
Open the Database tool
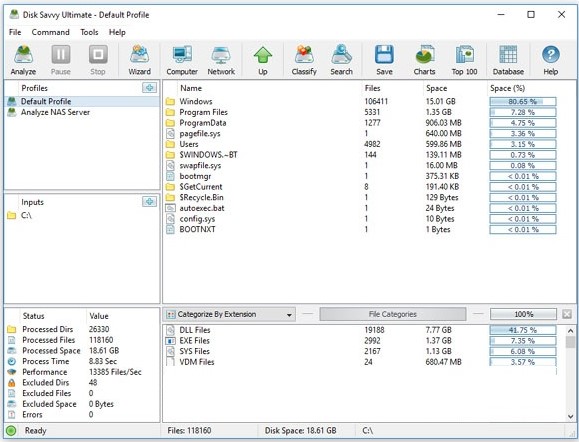[x=508, y=60]
